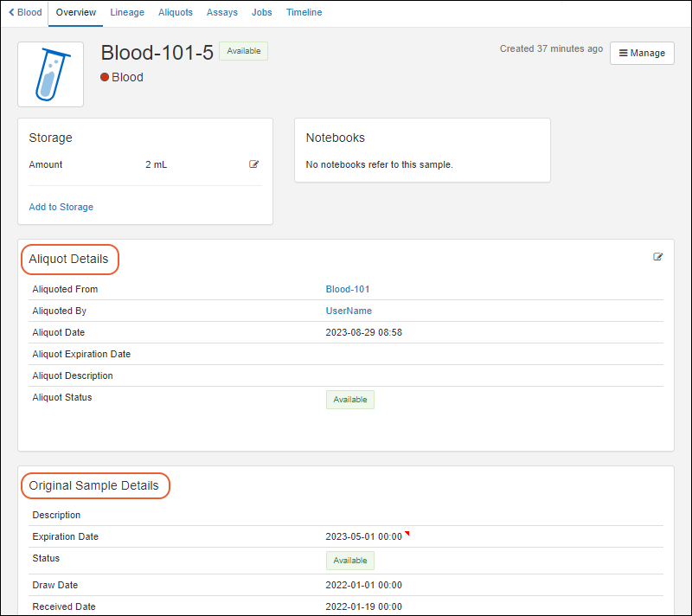Image resolution: width=692 pixels, height=616 pixels.
Task: Open the Timeline tab
Action: [304, 13]
